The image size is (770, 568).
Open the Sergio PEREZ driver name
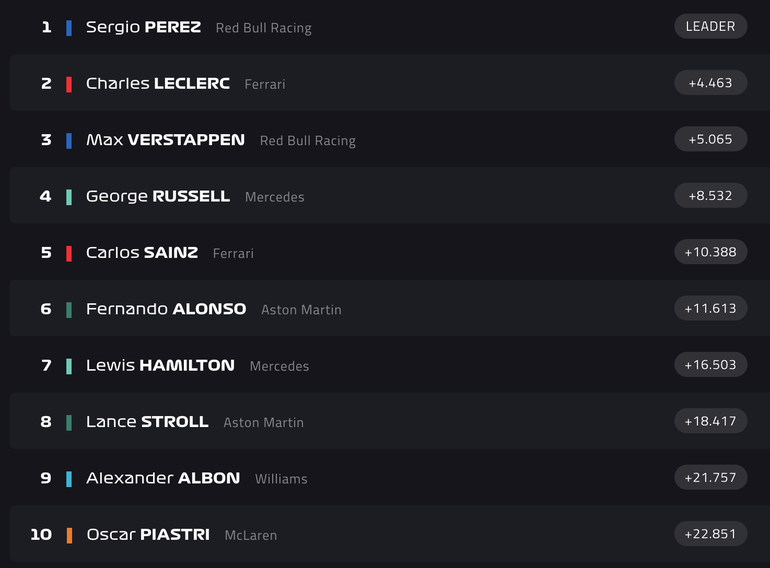(143, 27)
